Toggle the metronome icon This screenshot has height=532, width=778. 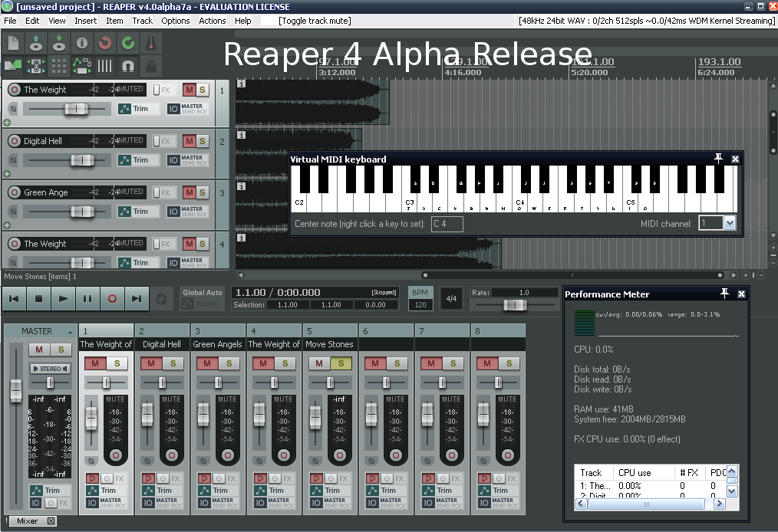click(151, 43)
